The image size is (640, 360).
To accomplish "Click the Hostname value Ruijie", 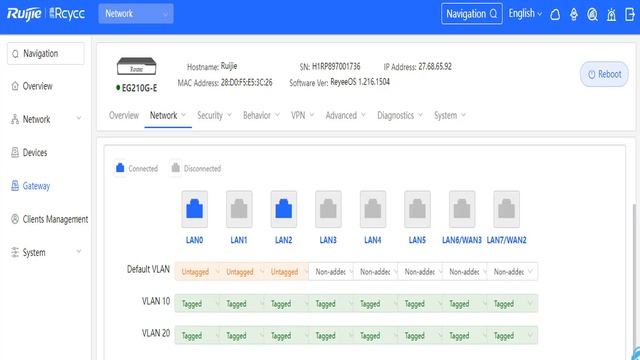I will click(229, 66).
